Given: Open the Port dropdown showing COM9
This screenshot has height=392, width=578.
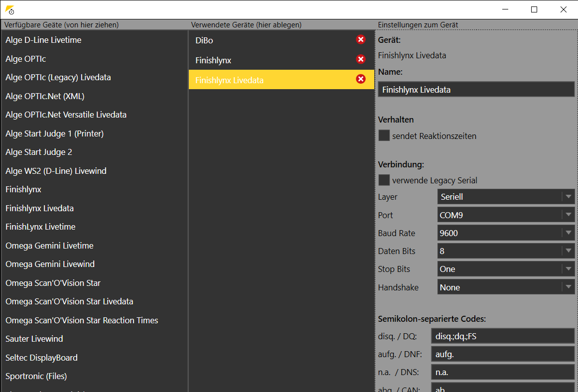Looking at the screenshot, I should pyautogui.click(x=506, y=215).
